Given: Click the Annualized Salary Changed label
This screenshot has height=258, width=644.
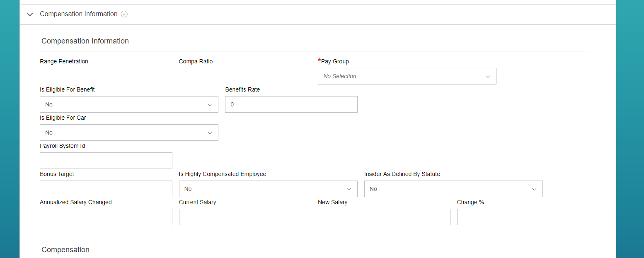Looking at the screenshot, I should point(76,202).
